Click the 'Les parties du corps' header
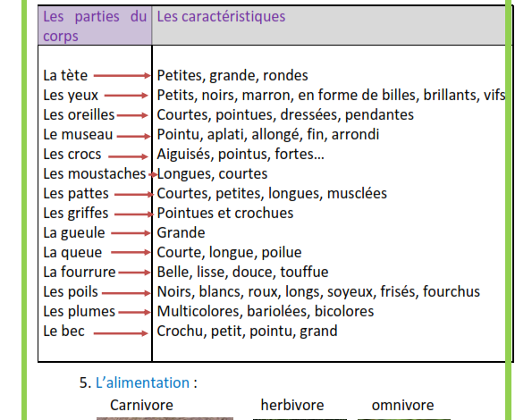The width and height of the screenshot is (532, 420). pos(95,26)
